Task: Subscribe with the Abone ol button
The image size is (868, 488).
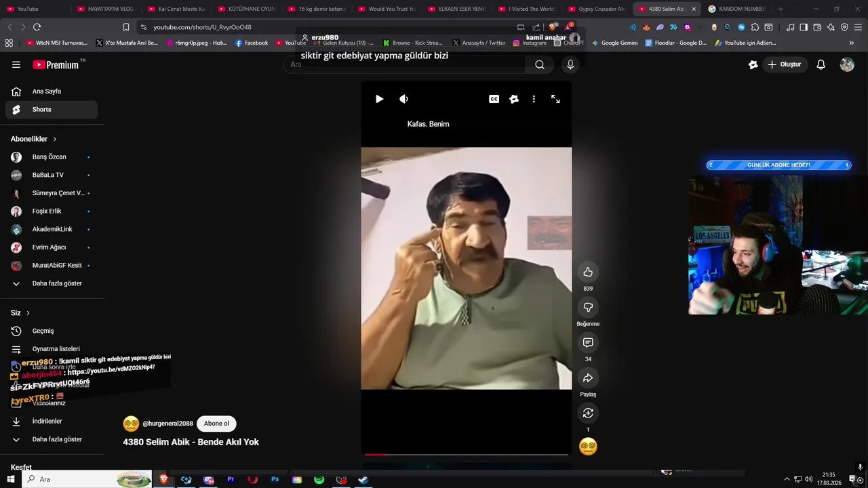Action: [x=216, y=424]
